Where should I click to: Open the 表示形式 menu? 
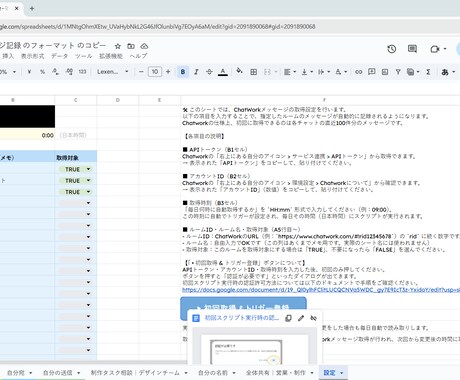pyautogui.click(x=32, y=56)
